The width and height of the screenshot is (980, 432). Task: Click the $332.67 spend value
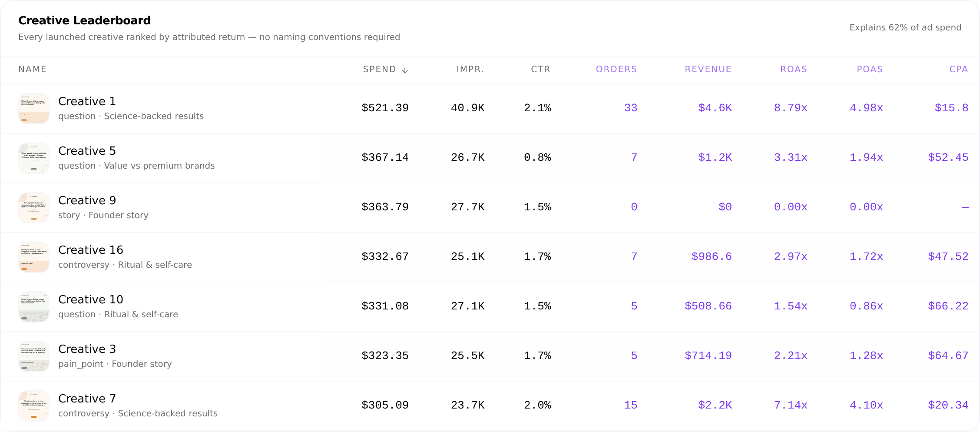pyautogui.click(x=385, y=256)
